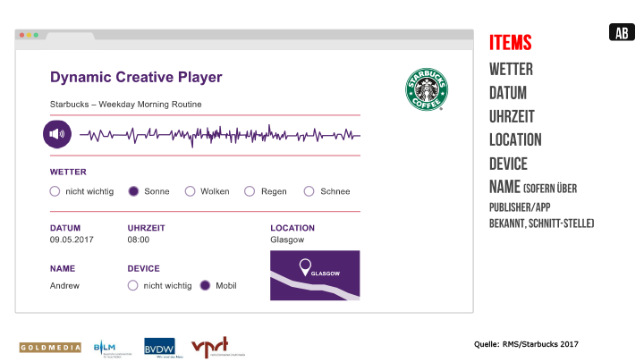
Task: Click the purple speaker audio button
Action: pos(57,135)
